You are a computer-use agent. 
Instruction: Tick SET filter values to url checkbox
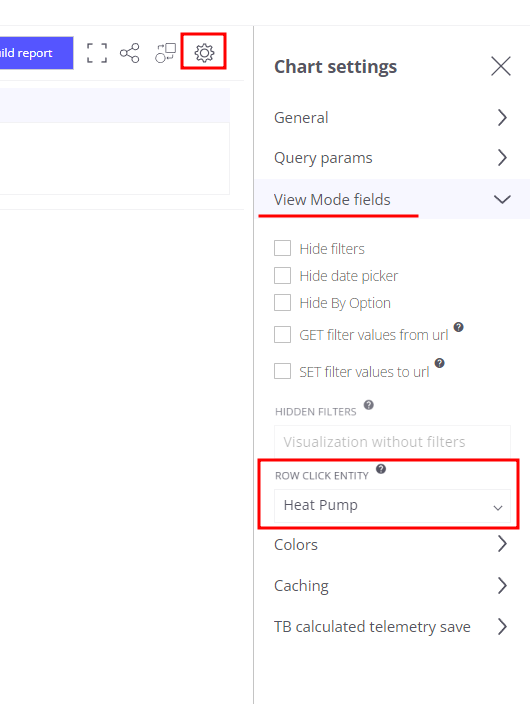coord(282,371)
